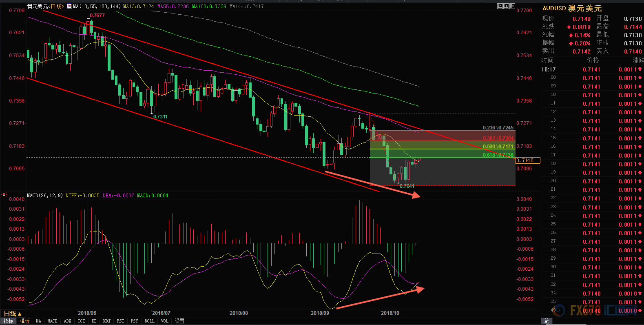644x325 pixels.
Task: Click the 涨跌 value 0.0010
Action: point(582,27)
